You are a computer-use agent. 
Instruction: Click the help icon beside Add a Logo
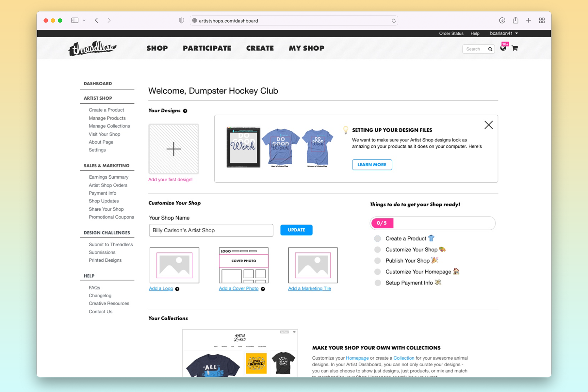pyautogui.click(x=177, y=289)
